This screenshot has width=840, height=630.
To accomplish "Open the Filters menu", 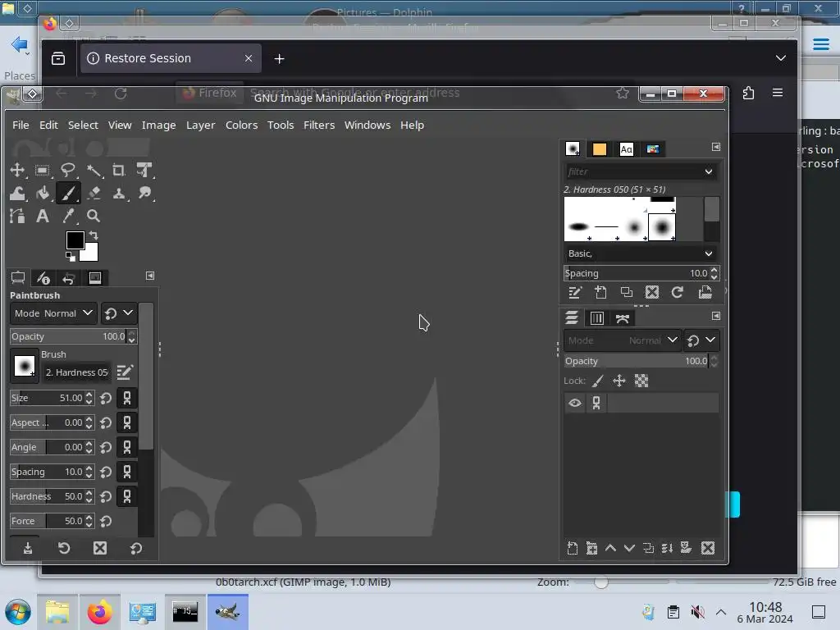I will pyautogui.click(x=319, y=125).
